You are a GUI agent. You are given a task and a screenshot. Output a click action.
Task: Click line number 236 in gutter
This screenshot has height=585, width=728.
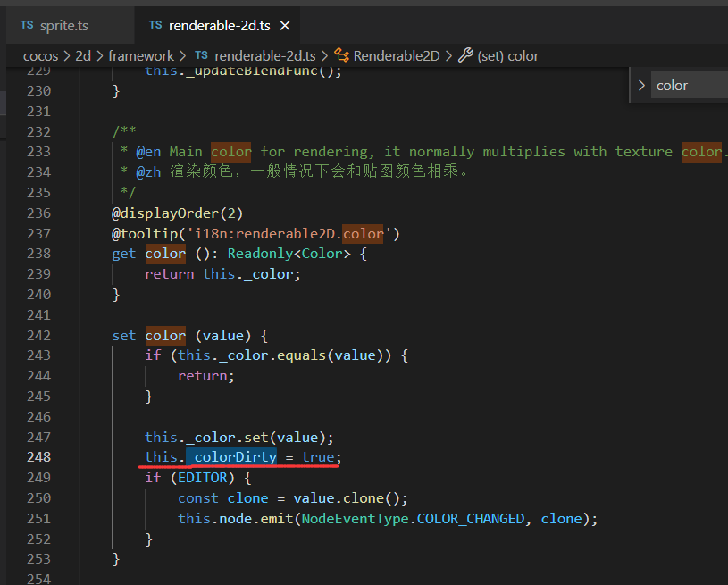39,213
